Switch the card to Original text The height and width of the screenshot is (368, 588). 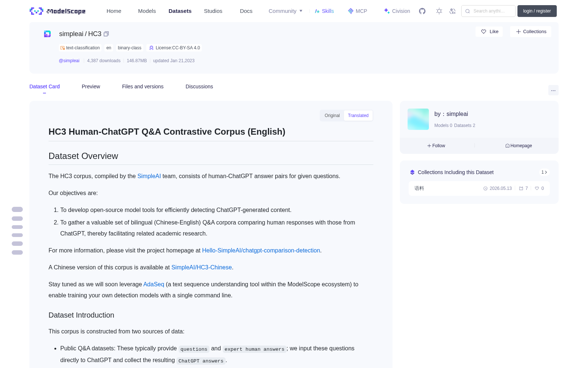click(332, 116)
